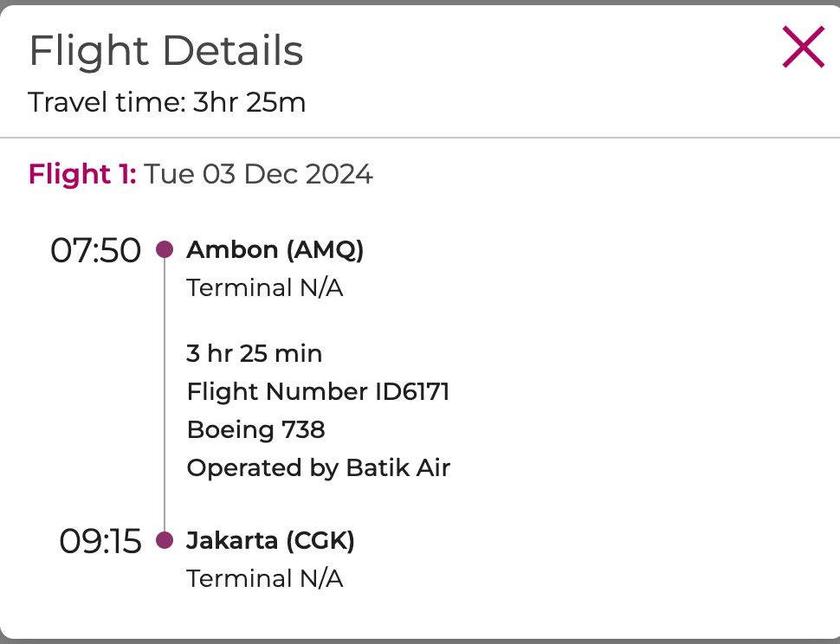Click Flight Number ID6171 text
Viewport: 840px width, 644px height.
[x=318, y=391]
